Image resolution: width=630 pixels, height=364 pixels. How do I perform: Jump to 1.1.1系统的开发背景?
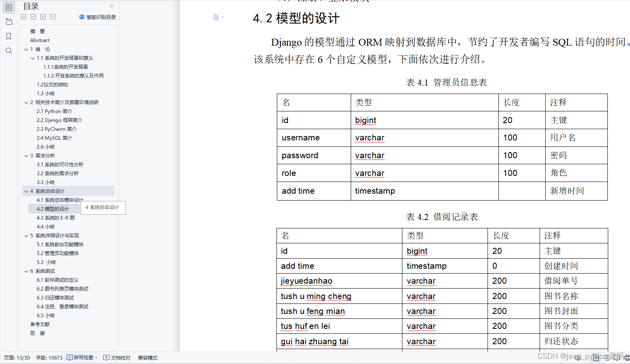tap(65, 67)
